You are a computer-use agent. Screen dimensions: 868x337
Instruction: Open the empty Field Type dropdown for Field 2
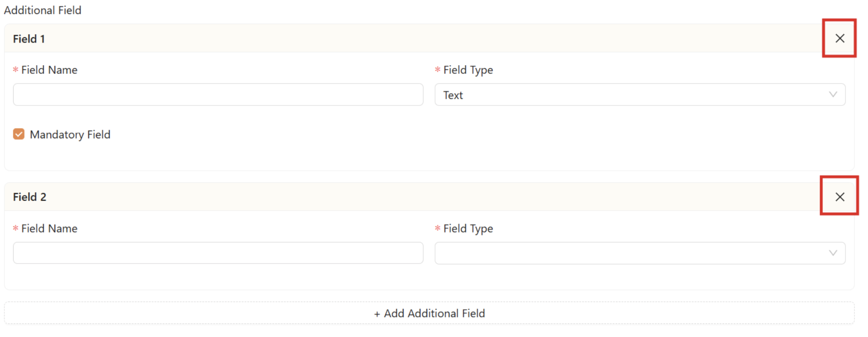coord(640,253)
